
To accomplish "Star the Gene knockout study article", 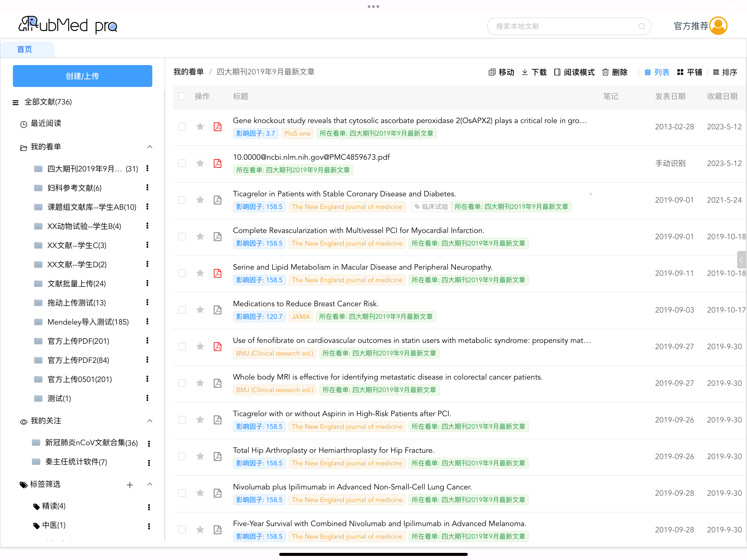I will (200, 127).
